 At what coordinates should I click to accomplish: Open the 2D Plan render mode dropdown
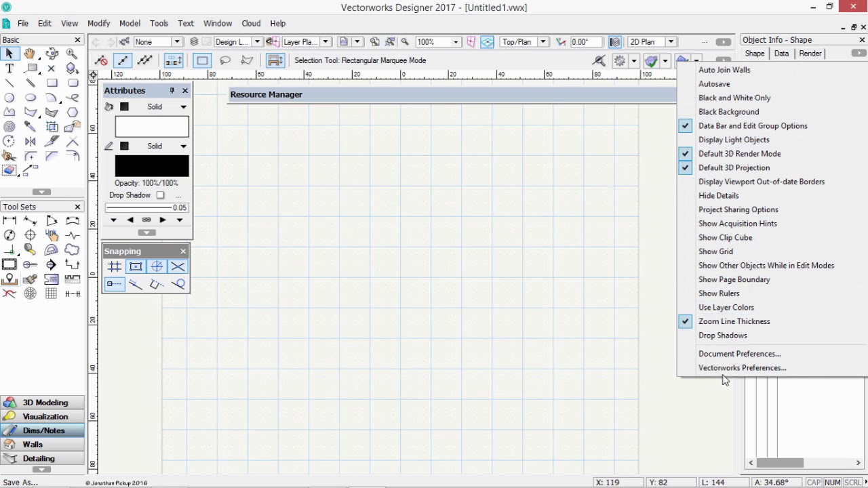pos(670,42)
